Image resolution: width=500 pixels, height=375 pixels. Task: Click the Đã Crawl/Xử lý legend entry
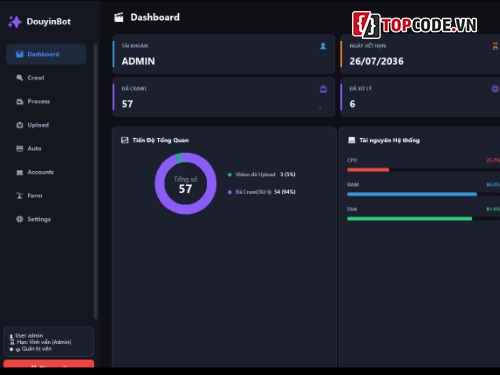point(262,192)
